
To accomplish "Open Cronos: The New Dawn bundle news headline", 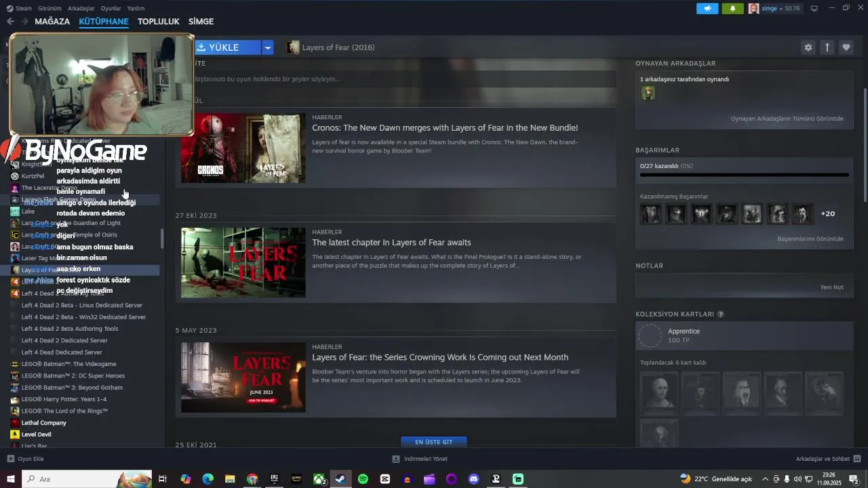I will (445, 127).
